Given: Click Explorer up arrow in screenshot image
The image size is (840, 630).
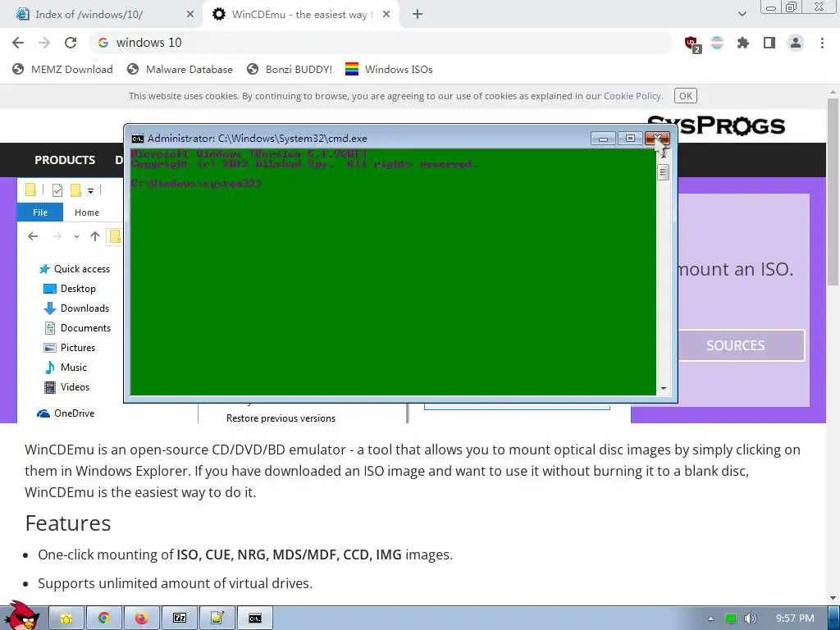Looking at the screenshot, I should (x=95, y=236).
